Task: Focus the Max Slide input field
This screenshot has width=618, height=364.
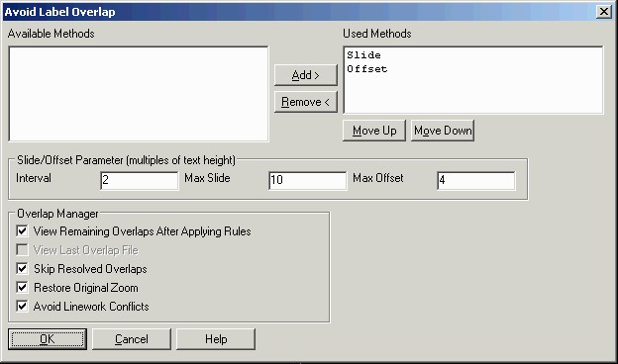Action: (307, 180)
